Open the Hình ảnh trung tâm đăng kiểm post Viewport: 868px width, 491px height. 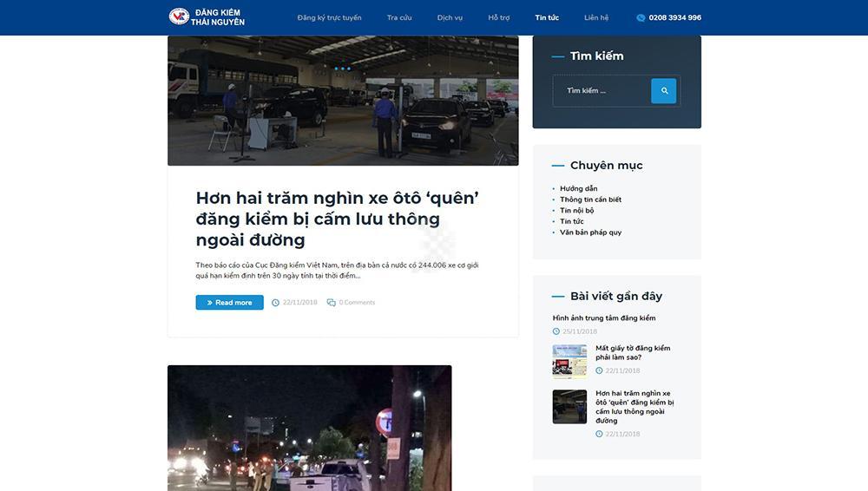click(x=604, y=318)
